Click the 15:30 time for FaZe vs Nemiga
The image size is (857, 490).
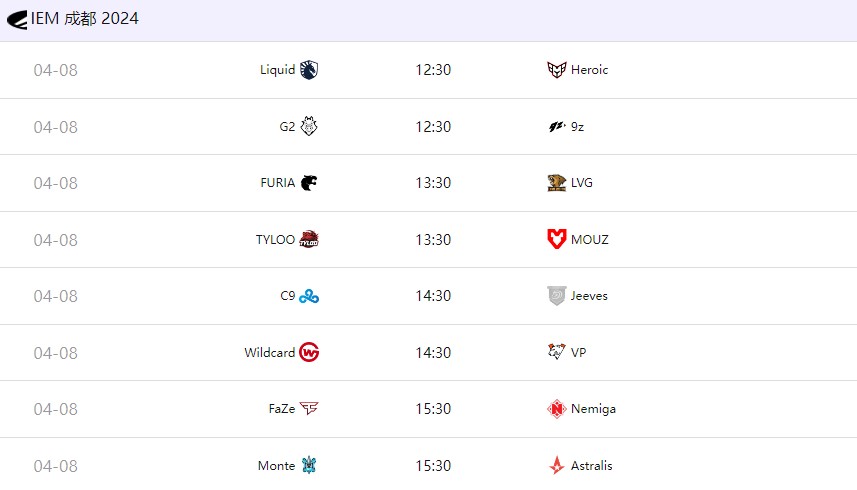click(x=433, y=409)
